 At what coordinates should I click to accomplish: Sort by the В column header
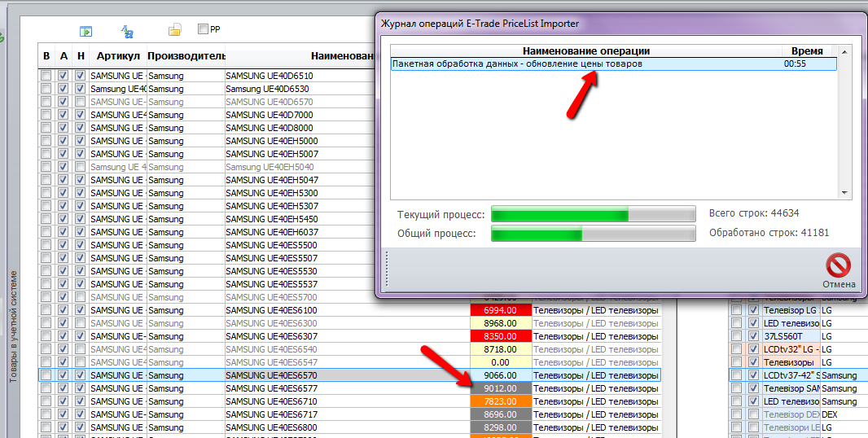point(46,56)
